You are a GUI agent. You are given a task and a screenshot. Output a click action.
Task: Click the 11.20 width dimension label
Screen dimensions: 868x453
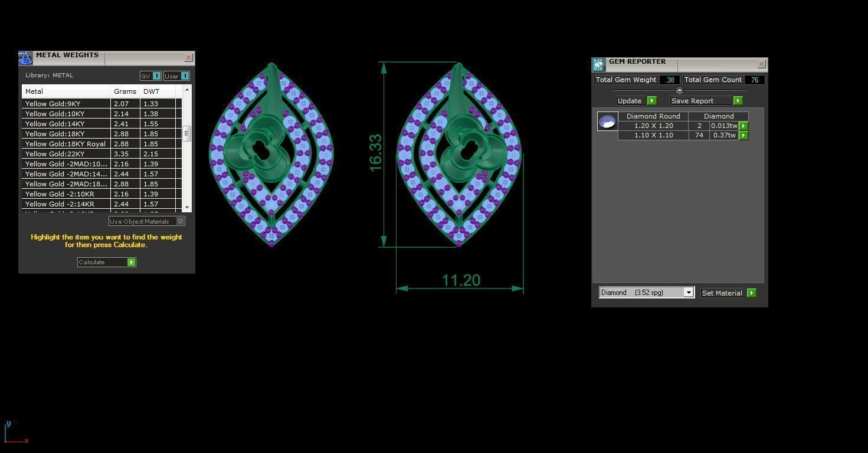tap(461, 280)
